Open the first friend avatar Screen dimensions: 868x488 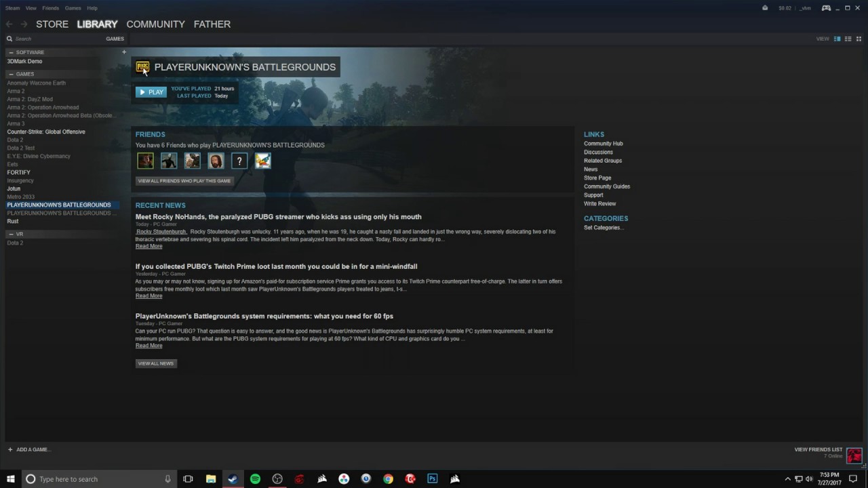tap(145, 161)
